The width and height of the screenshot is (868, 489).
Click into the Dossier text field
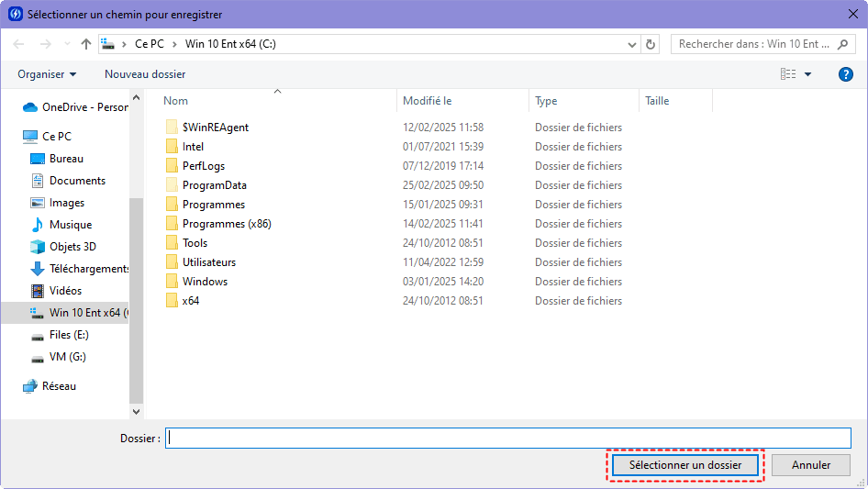507,439
